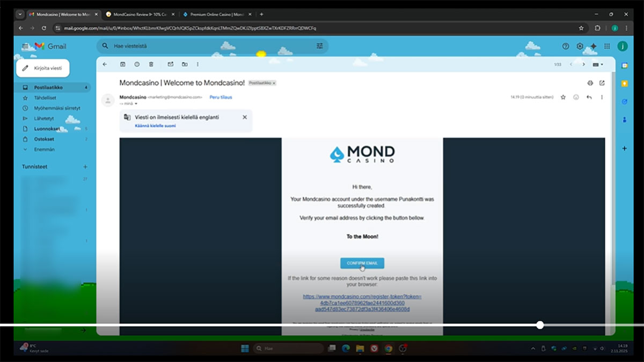This screenshot has height=362, width=644.
Task: Mark the email as unread via envelope icon
Action: click(171, 64)
